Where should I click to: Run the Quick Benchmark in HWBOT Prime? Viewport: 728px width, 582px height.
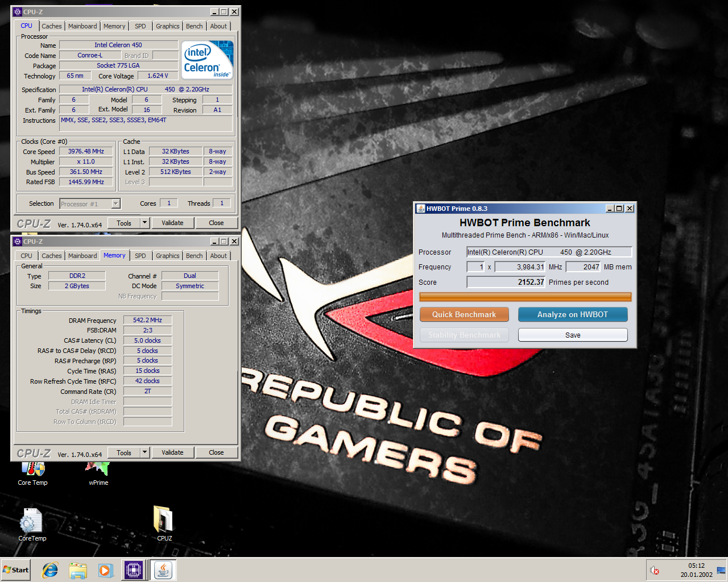(464, 314)
